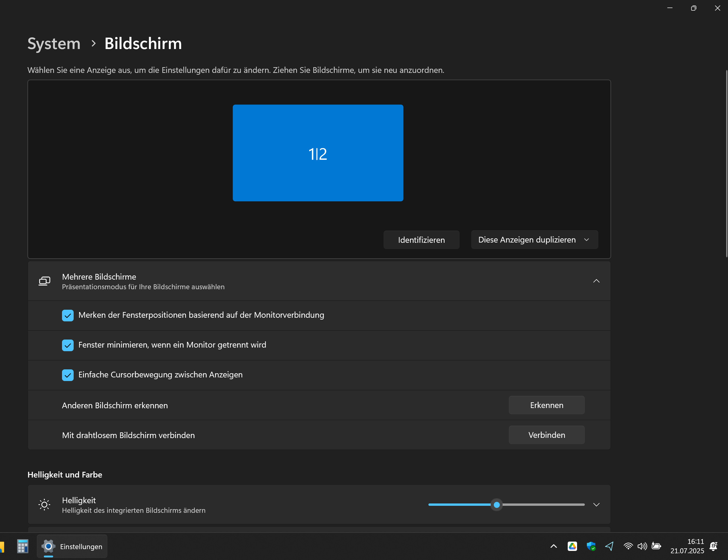Uncheck Merken der Fensterpositionen checkbox
This screenshot has height=560, width=728.
[68, 315]
